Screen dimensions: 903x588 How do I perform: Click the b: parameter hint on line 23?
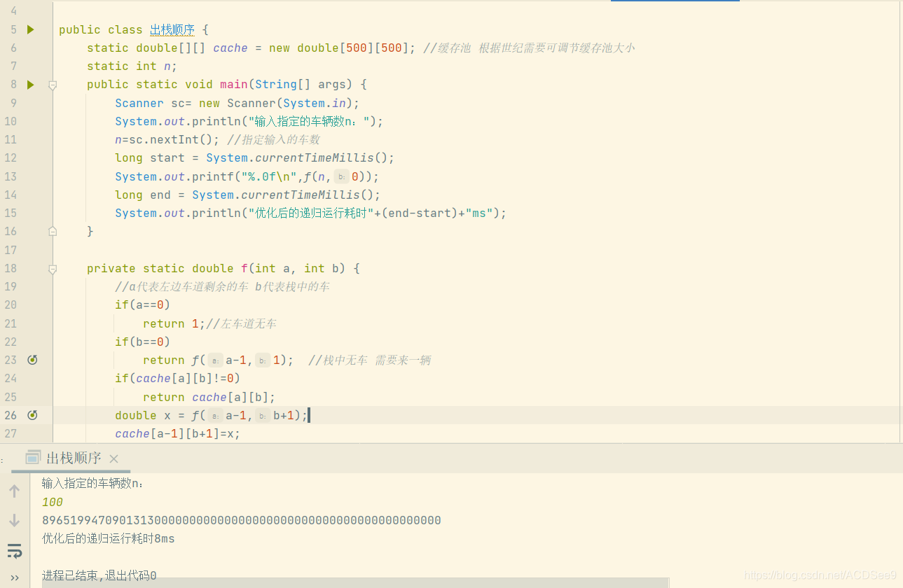point(263,360)
